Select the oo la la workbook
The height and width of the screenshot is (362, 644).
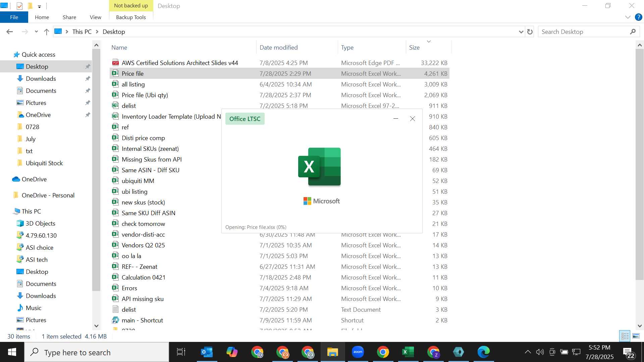tap(131, 256)
